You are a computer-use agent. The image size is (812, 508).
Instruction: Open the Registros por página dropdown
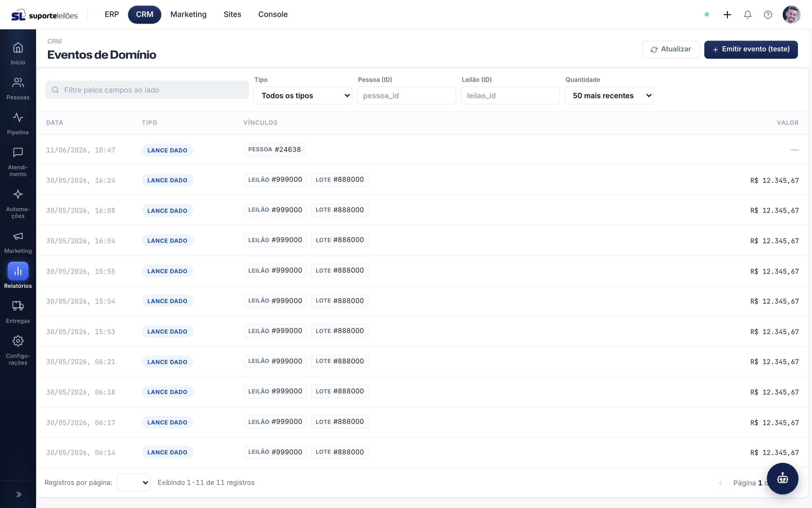(134, 483)
